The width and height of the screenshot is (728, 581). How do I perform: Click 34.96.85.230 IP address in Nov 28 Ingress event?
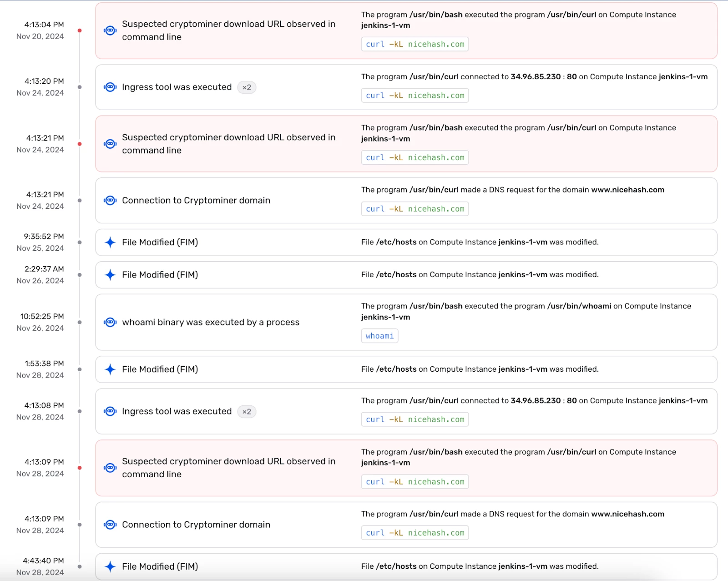[x=536, y=401]
